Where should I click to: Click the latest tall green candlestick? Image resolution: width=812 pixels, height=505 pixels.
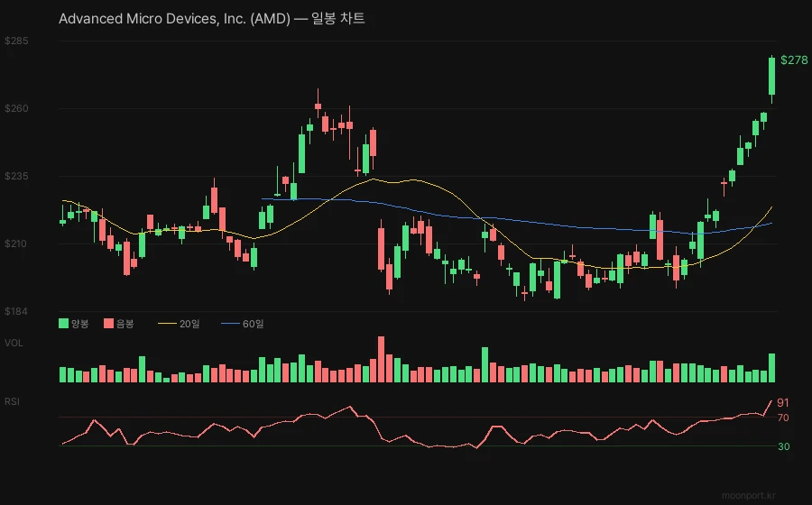coord(771,78)
